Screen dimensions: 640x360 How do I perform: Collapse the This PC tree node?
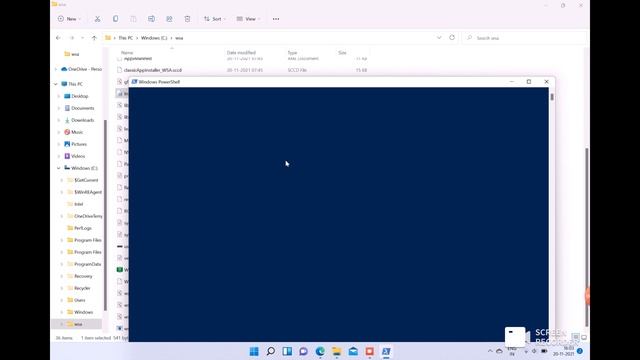click(56, 84)
